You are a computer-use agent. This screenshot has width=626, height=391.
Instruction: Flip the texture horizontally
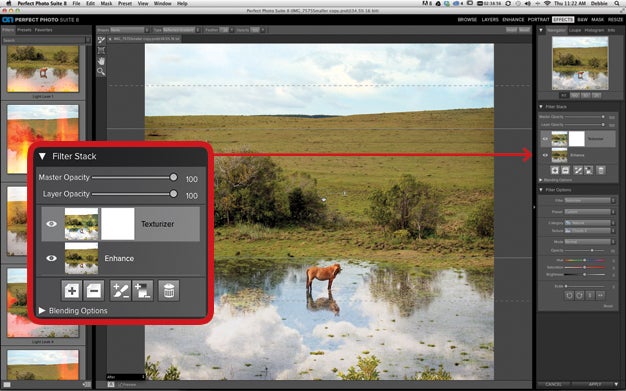[600, 296]
